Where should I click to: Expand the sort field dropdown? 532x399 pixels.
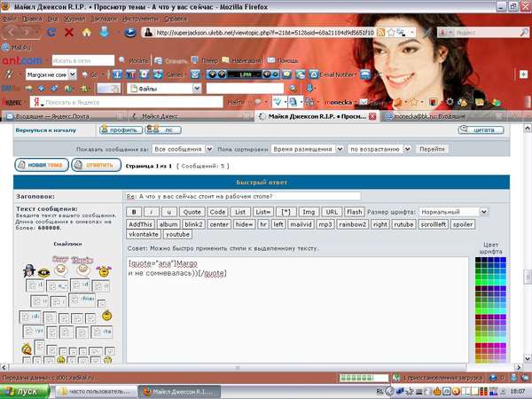click(x=307, y=149)
